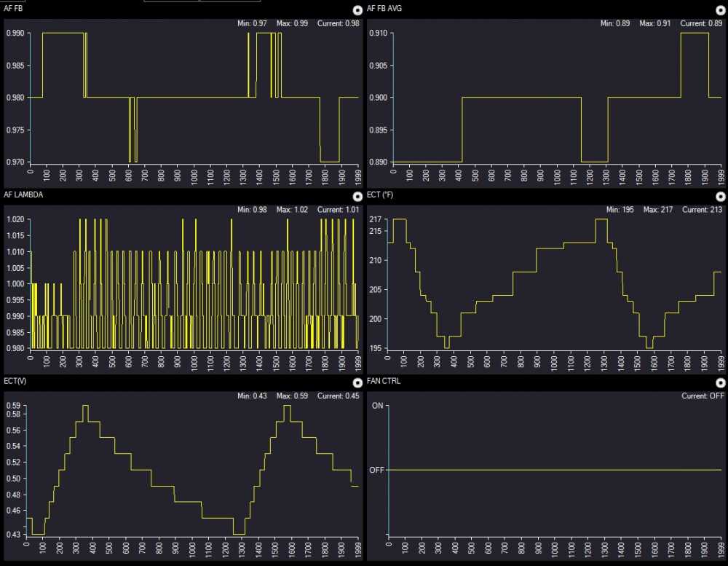Image resolution: width=728 pixels, height=566 pixels.
Task: Click the FAN CTRL panel title
Action: tap(384, 381)
